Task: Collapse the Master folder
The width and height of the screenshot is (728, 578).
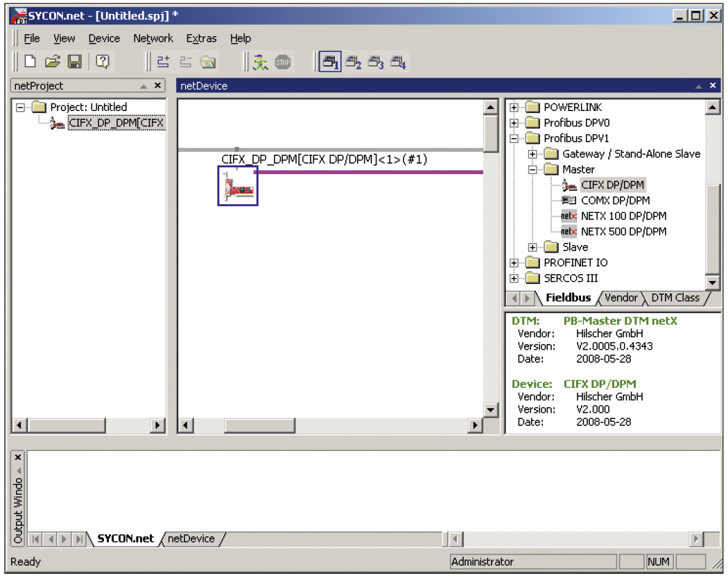Action: [x=532, y=169]
